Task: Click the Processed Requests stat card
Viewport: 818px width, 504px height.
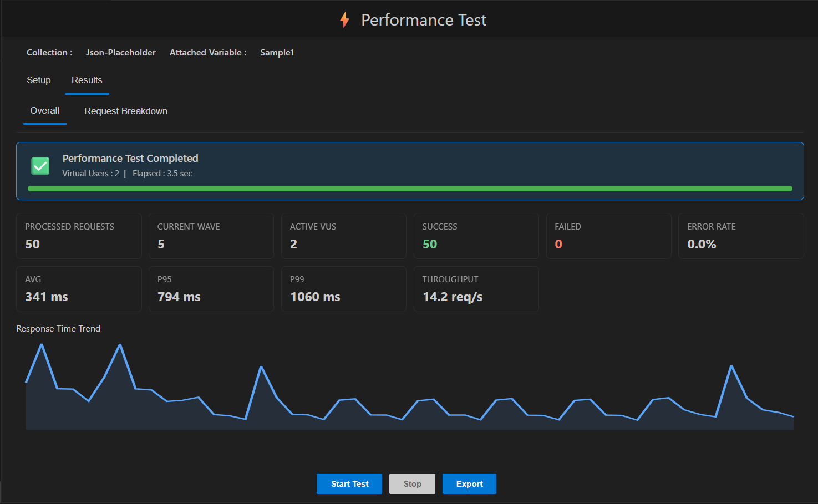Action: point(79,236)
